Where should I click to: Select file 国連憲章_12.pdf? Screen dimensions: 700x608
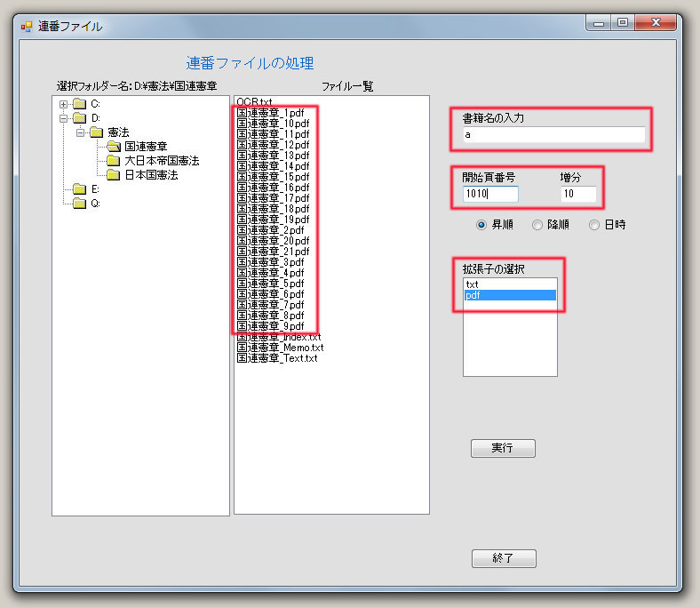click(x=273, y=145)
